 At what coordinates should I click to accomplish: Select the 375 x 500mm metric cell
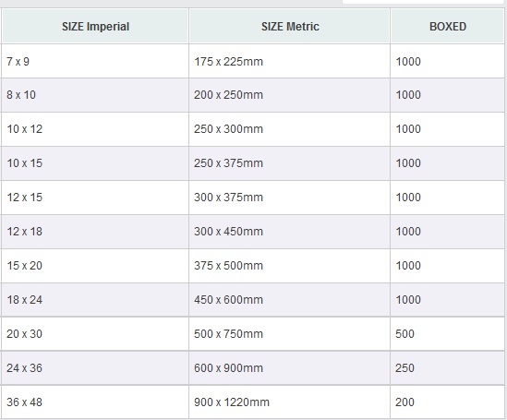tap(289, 266)
